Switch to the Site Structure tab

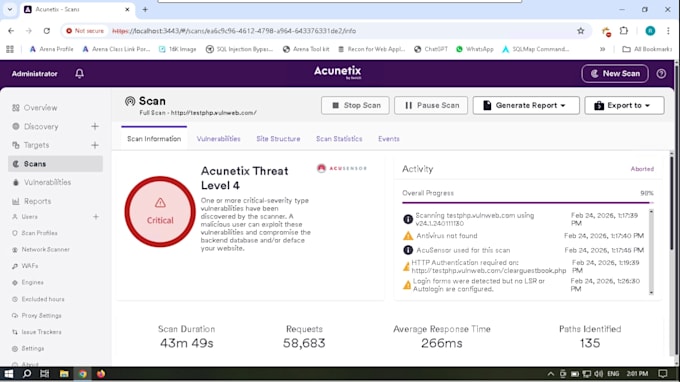278,139
